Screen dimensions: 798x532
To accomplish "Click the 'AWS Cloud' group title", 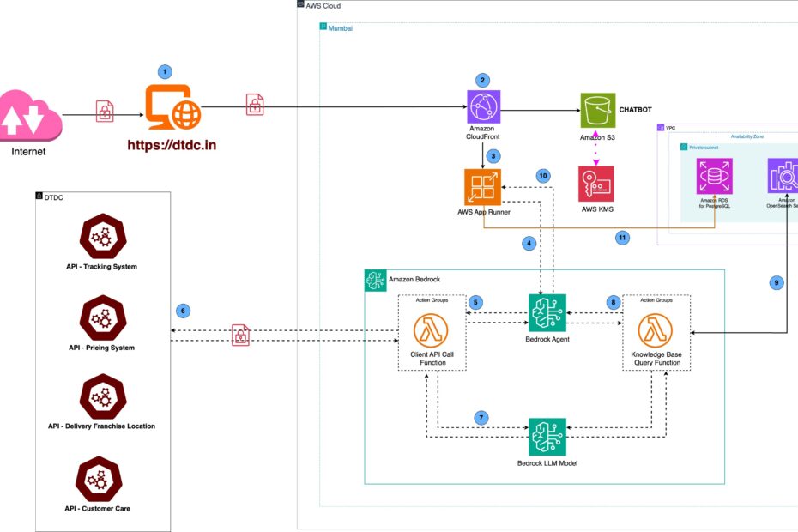I will point(323,6).
